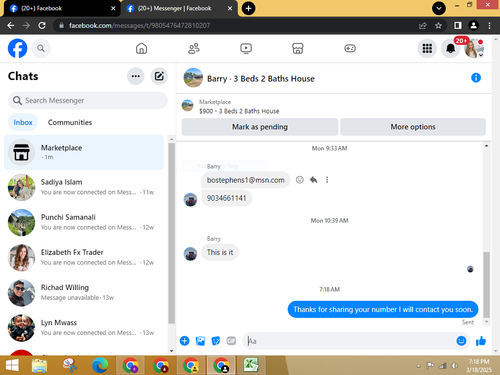Click the bostephens1@msn.com message bubble
Image resolution: width=500 pixels, height=375 pixels.
(246, 180)
